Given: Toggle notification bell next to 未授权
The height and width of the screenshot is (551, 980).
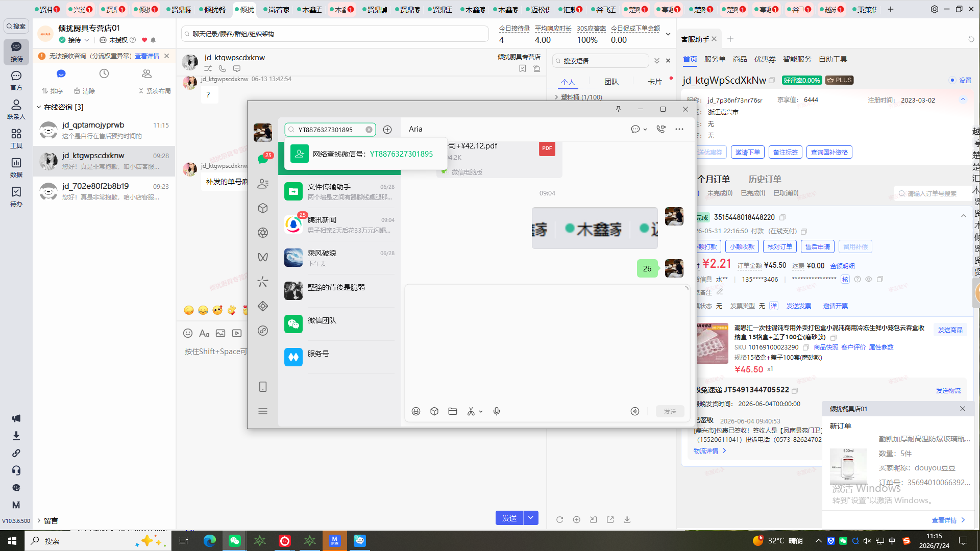Looking at the screenshot, I should 153,40.
